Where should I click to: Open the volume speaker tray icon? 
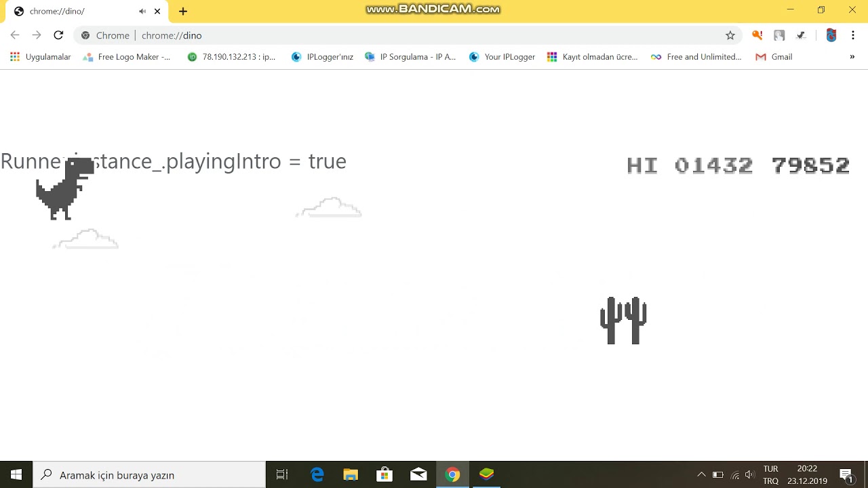[x=750, y=474]
